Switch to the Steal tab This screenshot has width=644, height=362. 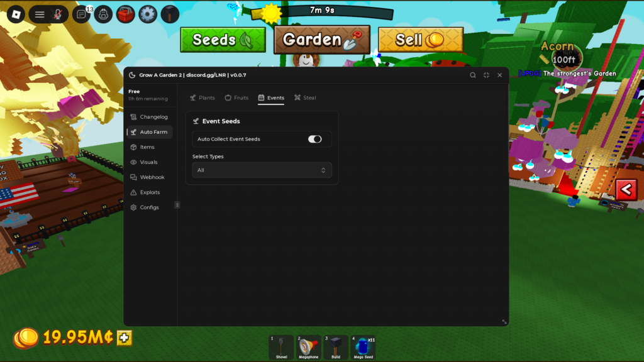(305, 97)
